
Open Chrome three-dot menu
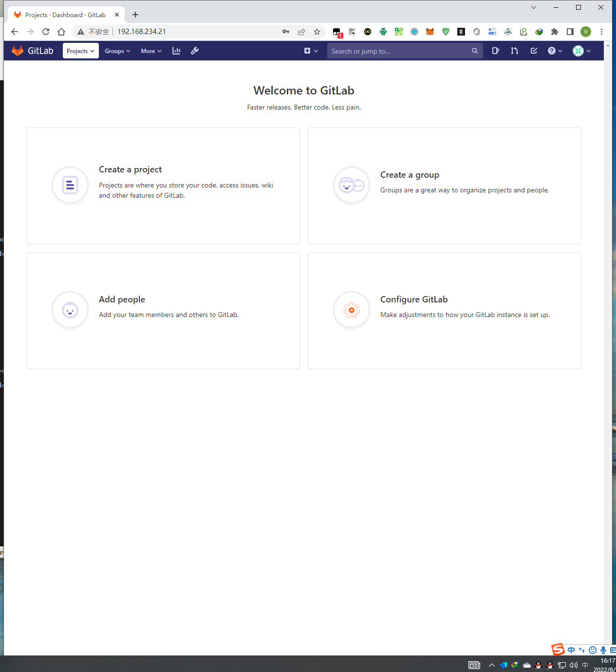pos(602,32)
